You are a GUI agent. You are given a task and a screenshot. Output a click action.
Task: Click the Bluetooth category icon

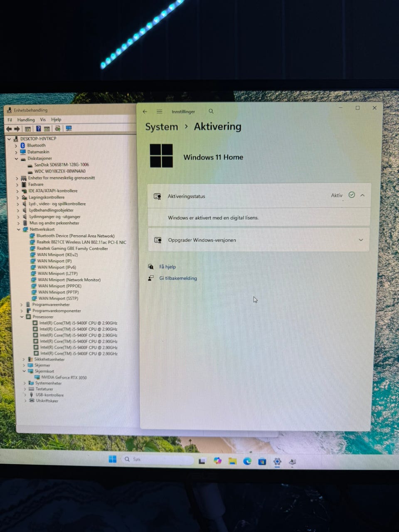click(x=23, y=145)
